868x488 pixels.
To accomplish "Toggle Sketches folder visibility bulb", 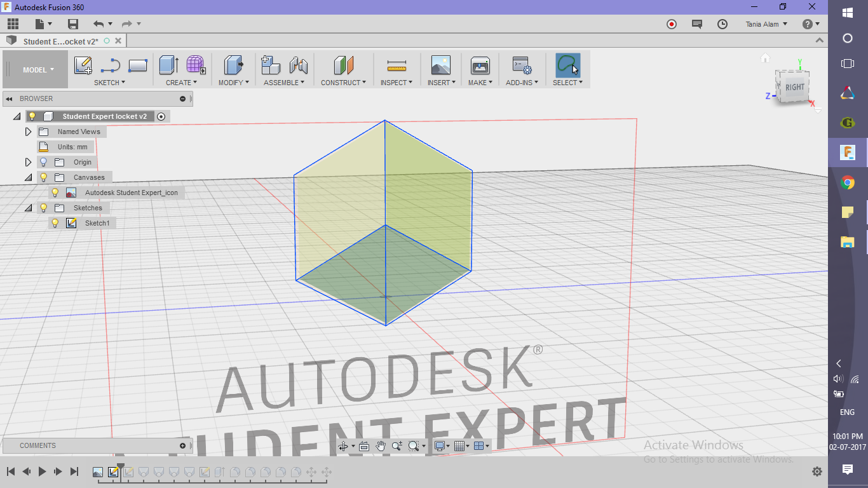I will (x=44, y=208).
